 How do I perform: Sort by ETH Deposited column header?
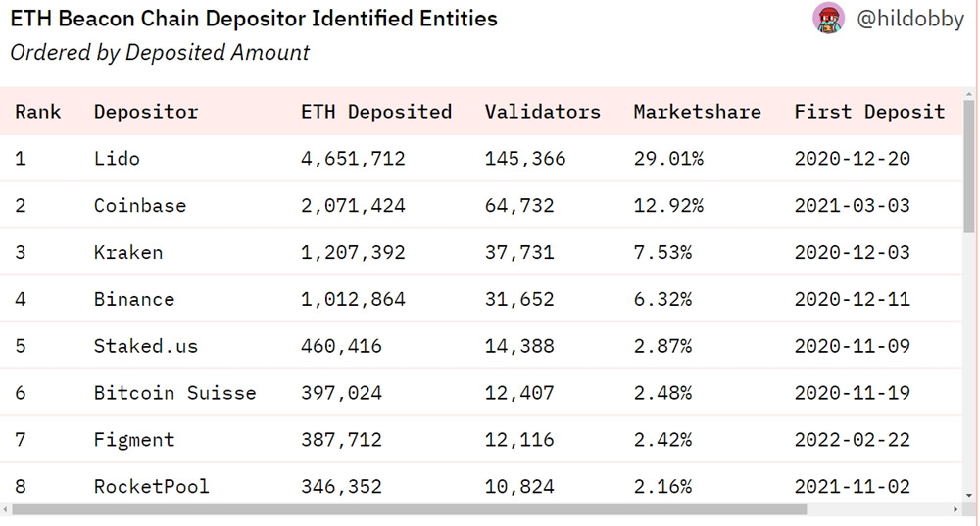[376, 112]
